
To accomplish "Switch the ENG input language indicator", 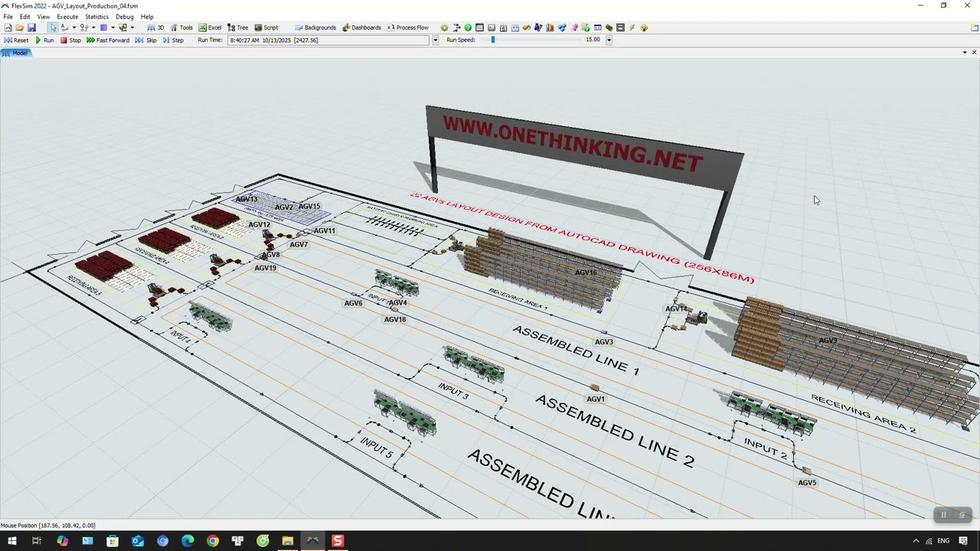I will pyautogui.click(x=943, y=541).
